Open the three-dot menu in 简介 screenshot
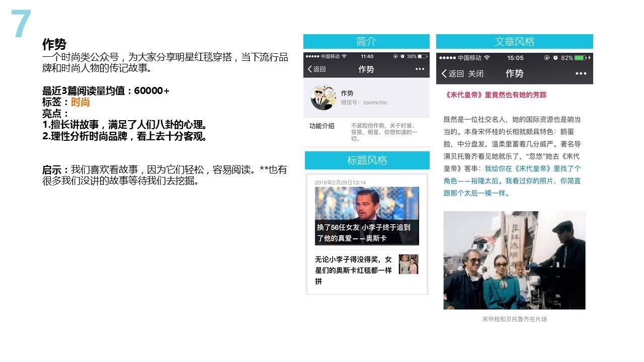644x362 pixels. 420,69
